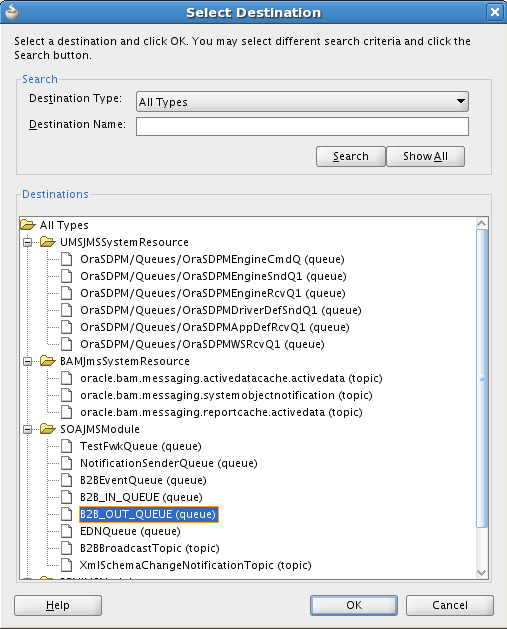Select B2BEventQueue (queue) entry
507x629 pixels.
click(x=143, y=480)
